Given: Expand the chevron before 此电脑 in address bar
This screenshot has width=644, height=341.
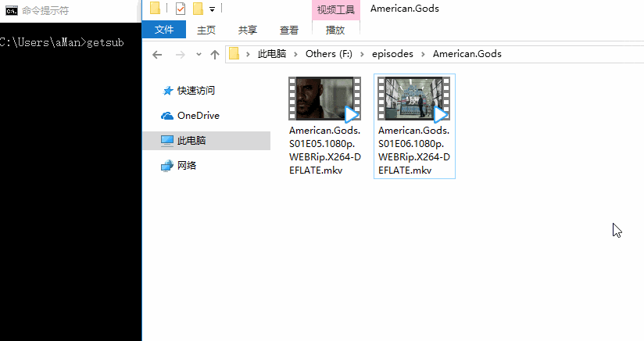Looking at the screenshot, I should pos(248,54).
